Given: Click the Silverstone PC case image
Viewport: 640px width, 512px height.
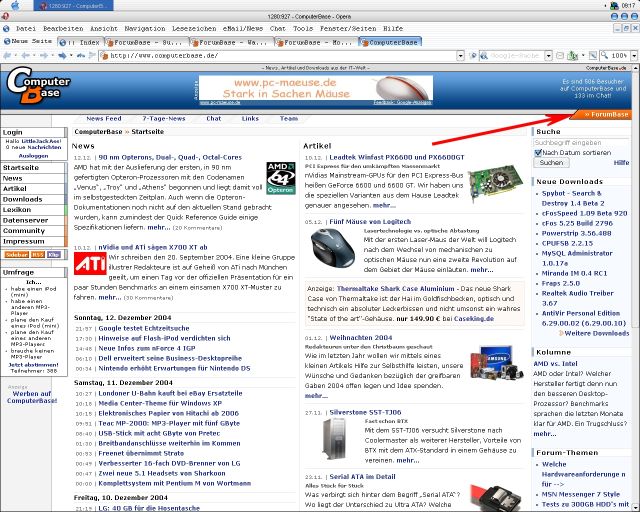Looking at the screenshot, I should (335, 439).
